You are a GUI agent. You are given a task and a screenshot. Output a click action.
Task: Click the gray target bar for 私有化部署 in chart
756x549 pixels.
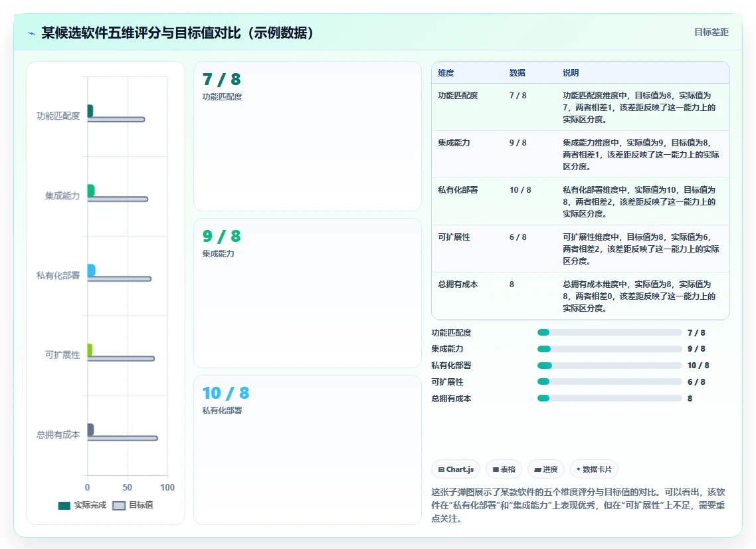click(x=119, y=278)
